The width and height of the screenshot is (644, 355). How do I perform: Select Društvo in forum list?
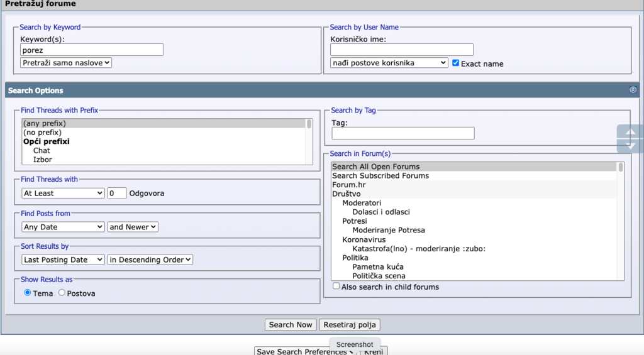pyautogui.click(x=474, y=194)
